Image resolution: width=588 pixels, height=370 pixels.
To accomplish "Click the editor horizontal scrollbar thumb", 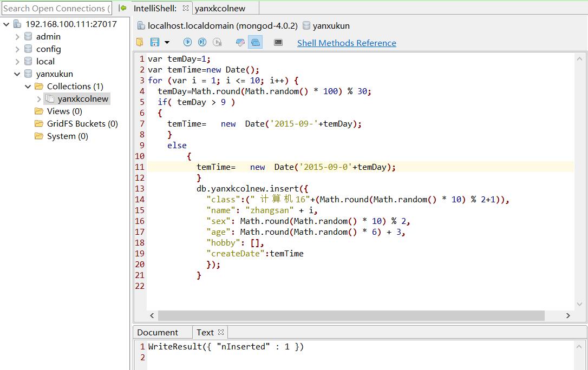I will coord(351,316).
